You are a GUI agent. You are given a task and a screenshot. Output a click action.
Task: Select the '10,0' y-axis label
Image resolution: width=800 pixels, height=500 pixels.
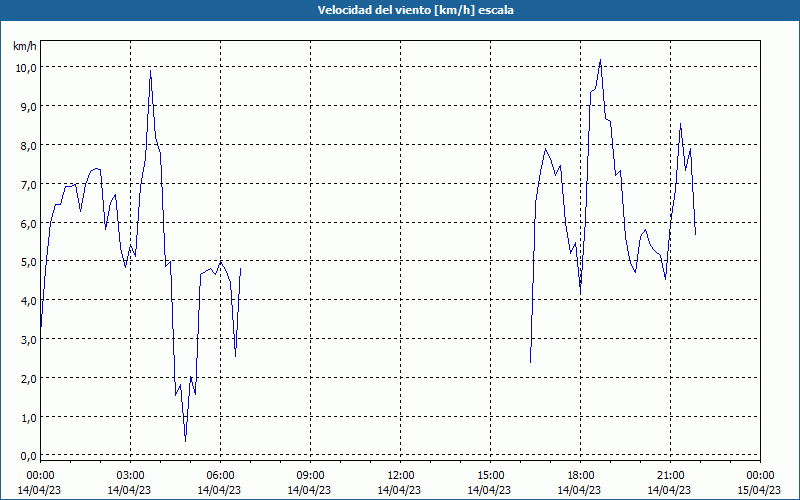click(x=26, y=68)
